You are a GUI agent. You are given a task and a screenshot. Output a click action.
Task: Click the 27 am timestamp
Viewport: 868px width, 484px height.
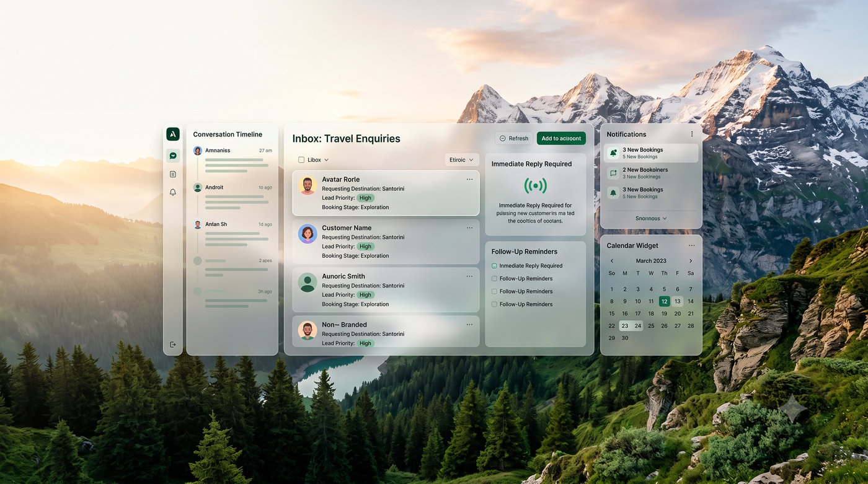click(x=265, y=151)
